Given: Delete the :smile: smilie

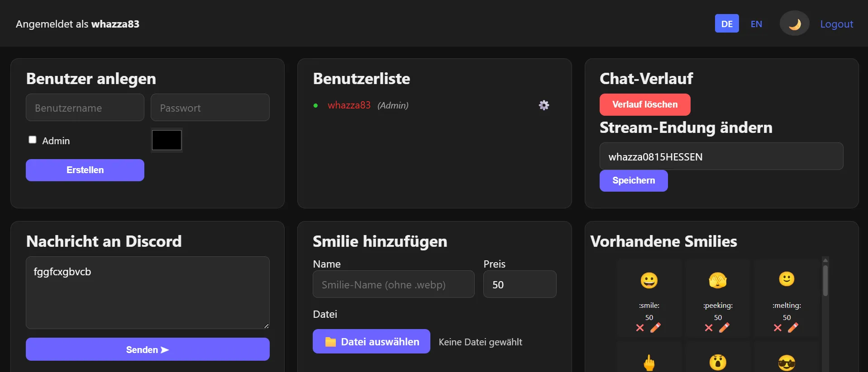Looking at the screenshot, I should pyautogui.click(x=640, y=328).
